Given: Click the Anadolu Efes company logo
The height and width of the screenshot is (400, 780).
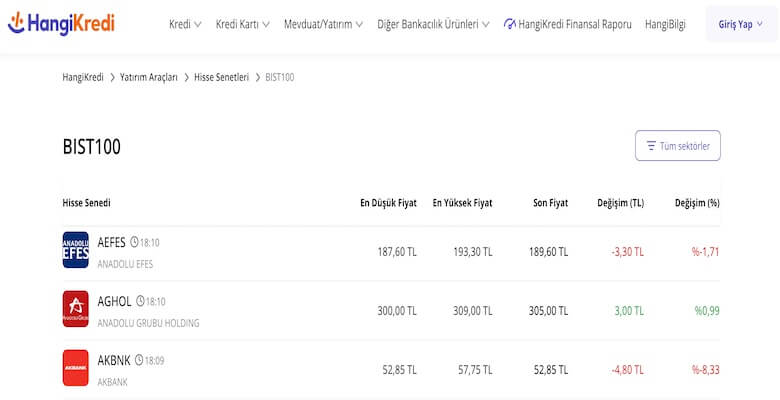Looking at the screenshot, I should point(76,250).
